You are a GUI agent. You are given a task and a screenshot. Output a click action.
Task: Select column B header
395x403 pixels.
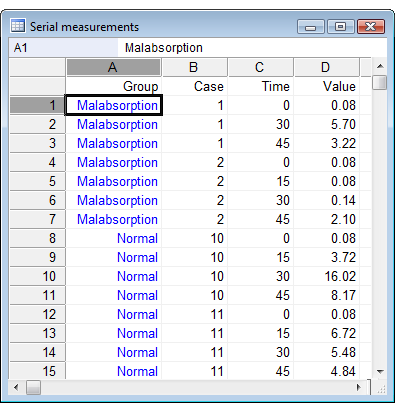[x=194, y=67]
